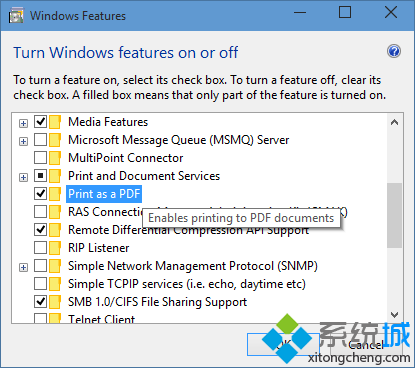
Task: Click the Windows Features title bar icon
Action: click(x=16, y=16)
